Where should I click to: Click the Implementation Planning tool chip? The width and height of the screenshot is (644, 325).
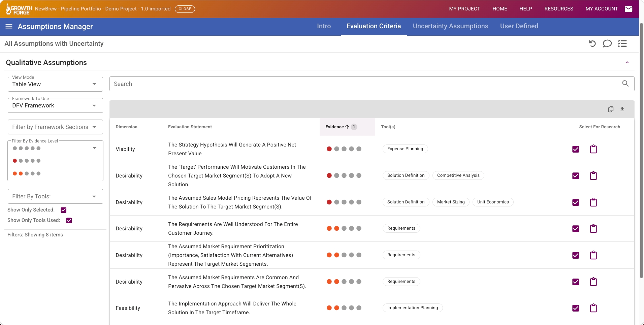coord(412,308)
